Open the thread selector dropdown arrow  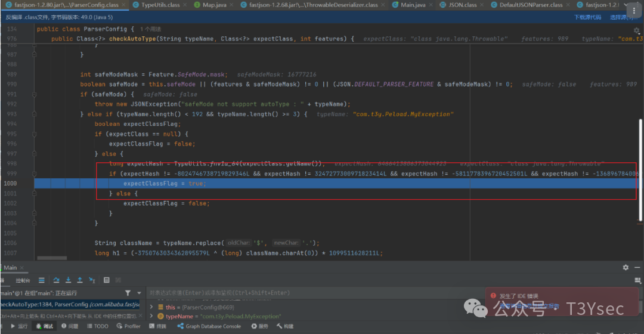[138, 293]
